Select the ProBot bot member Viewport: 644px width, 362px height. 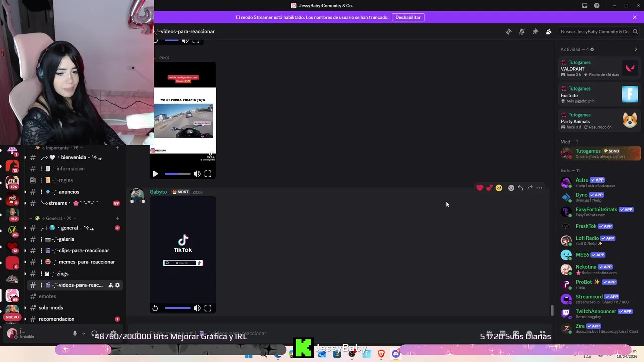[x=600, y=284]
